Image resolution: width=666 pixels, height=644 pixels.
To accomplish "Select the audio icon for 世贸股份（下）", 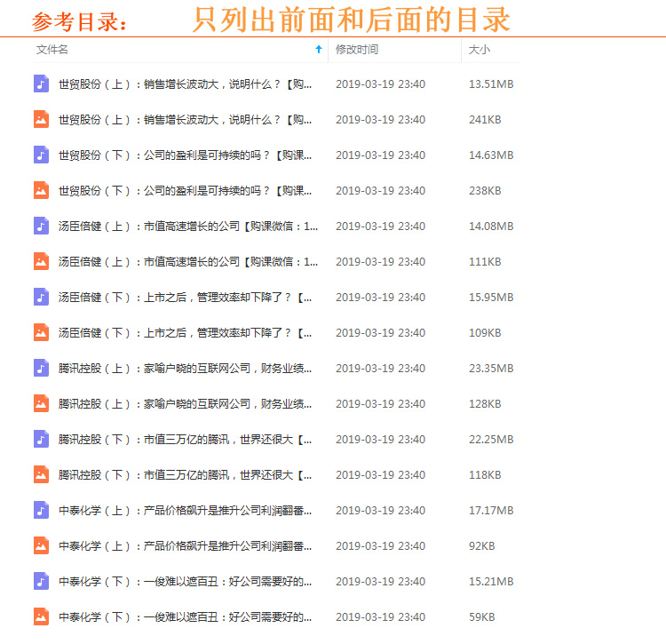I will tap(41, 155).
